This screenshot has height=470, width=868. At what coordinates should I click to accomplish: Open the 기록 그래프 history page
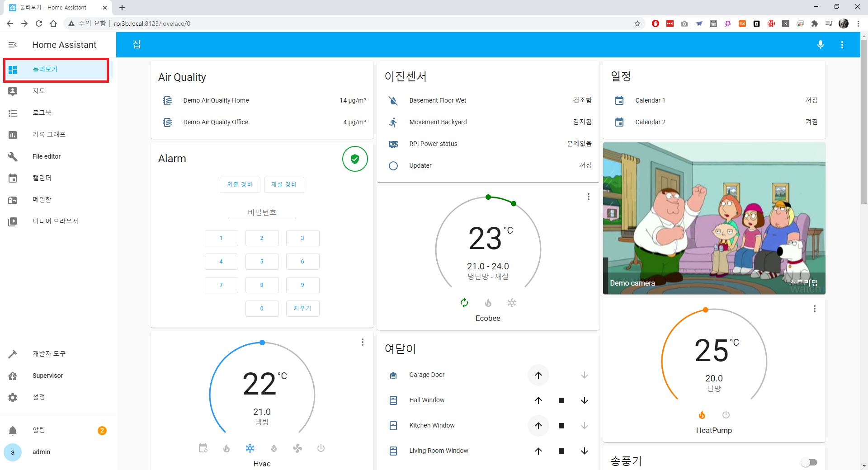point(58,134)
